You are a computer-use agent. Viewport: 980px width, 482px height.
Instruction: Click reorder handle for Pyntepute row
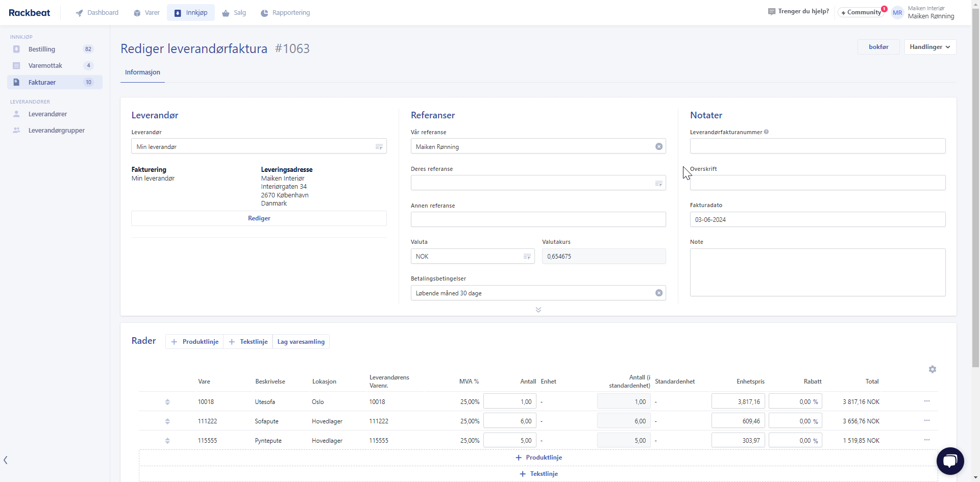[167, 441]
